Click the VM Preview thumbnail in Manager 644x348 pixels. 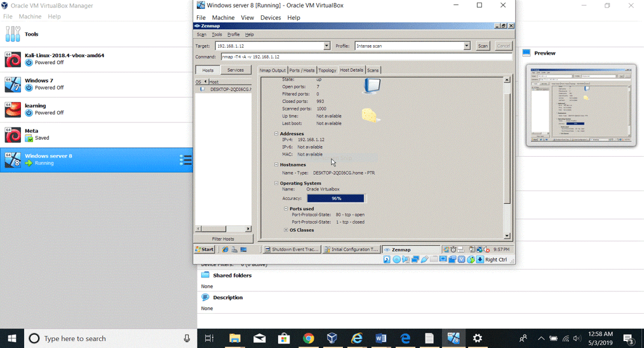click(x=580, y=105)
